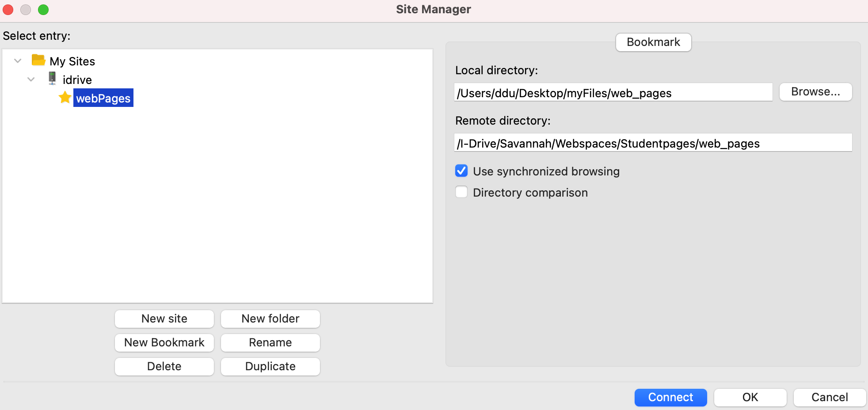
Task: Click the webPages bookmark star icon
Action: pyautogui.click(x=65, y=97)
